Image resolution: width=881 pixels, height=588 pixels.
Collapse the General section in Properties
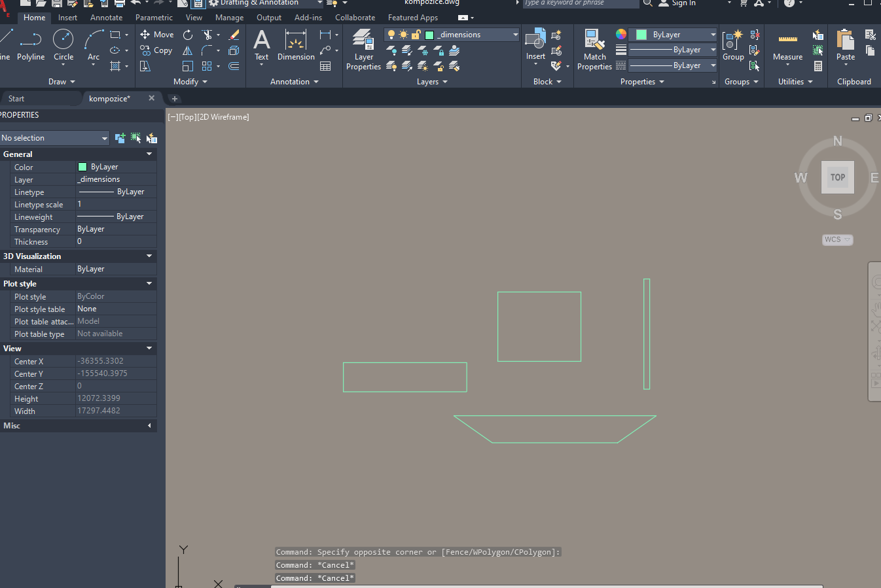click(x=149, y=154)
